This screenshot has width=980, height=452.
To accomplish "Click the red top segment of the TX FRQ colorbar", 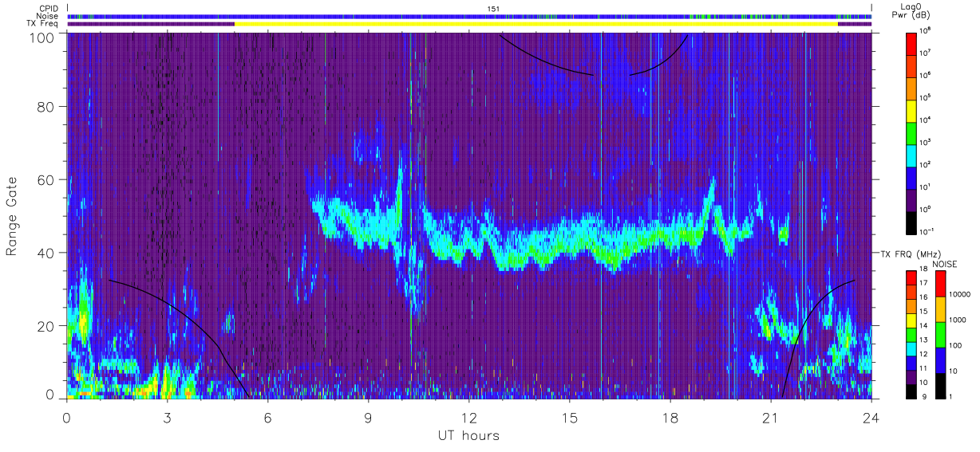I will pyautogui.click(x=912, y=277).
